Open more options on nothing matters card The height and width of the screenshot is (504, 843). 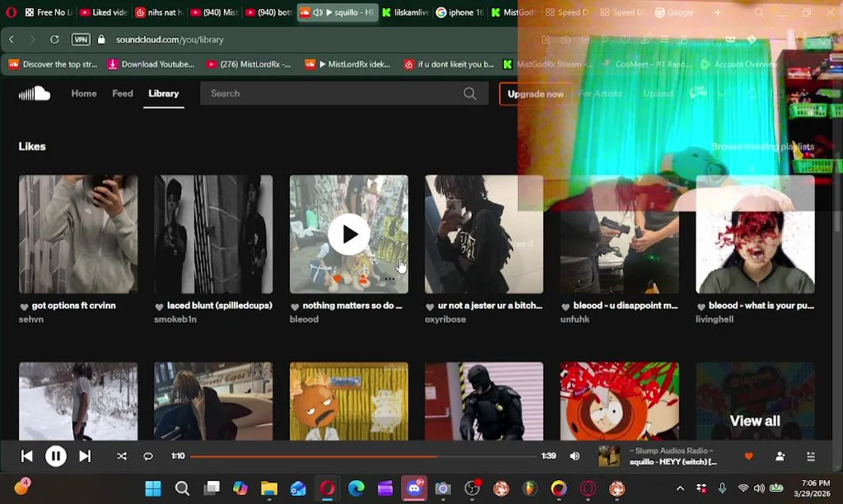pos(389,279)
